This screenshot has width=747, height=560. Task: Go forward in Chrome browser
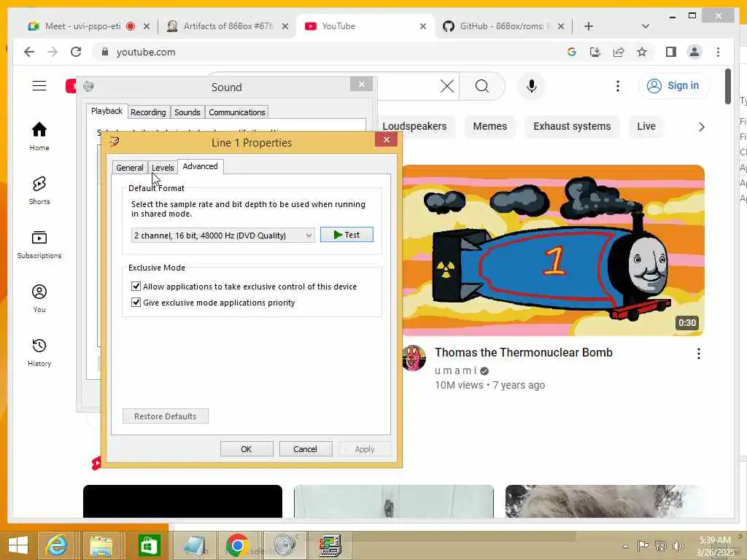53,52
